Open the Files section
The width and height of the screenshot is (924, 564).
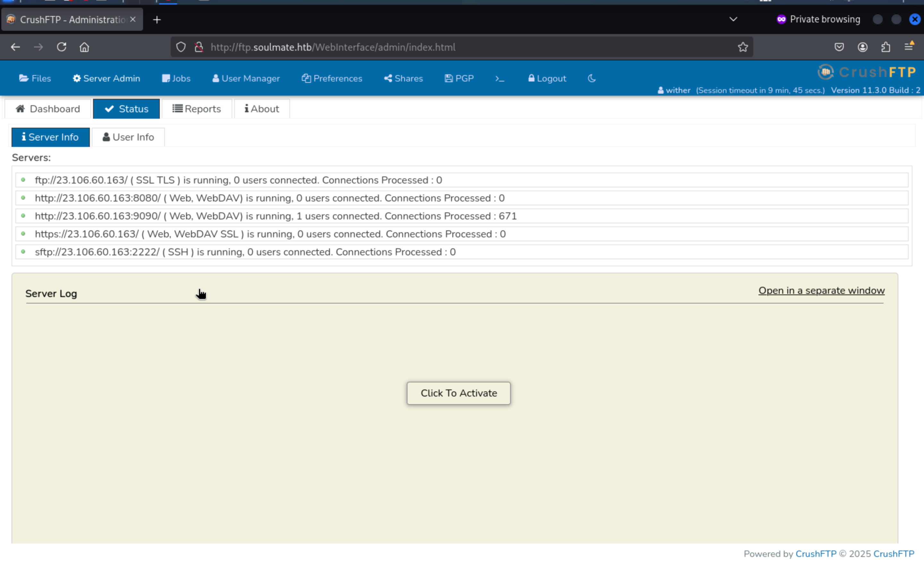(x=35, y=78)
